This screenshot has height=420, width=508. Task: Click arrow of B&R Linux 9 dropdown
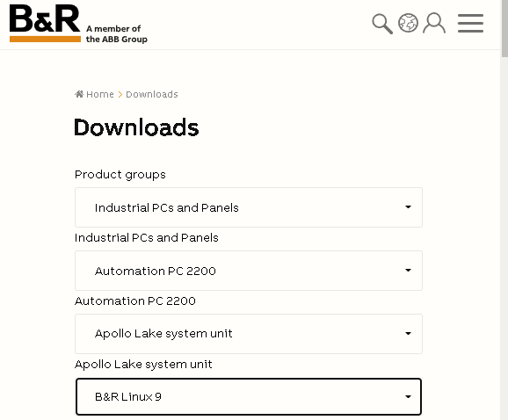click(408, 396)
